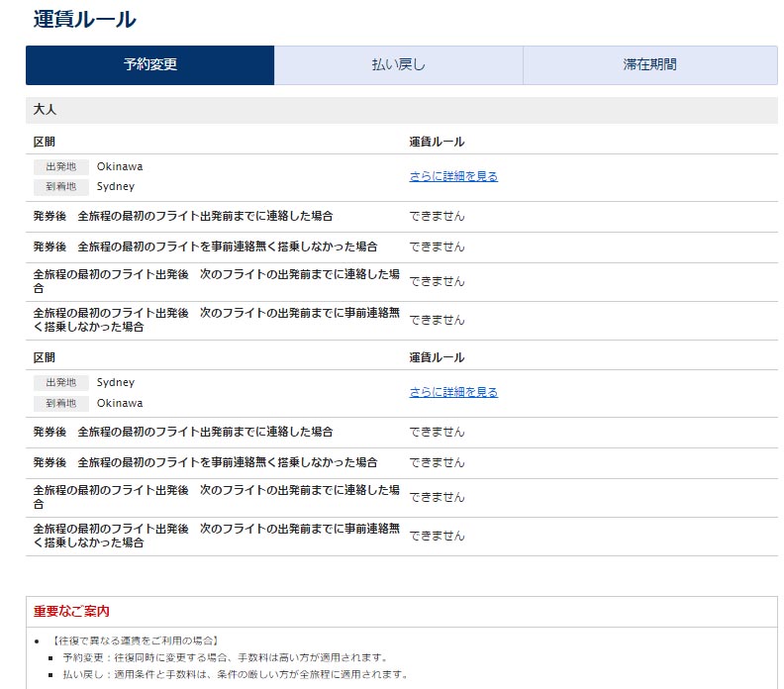
Task: Select the 予約変更 tab
Action: [x=149, y=65]
